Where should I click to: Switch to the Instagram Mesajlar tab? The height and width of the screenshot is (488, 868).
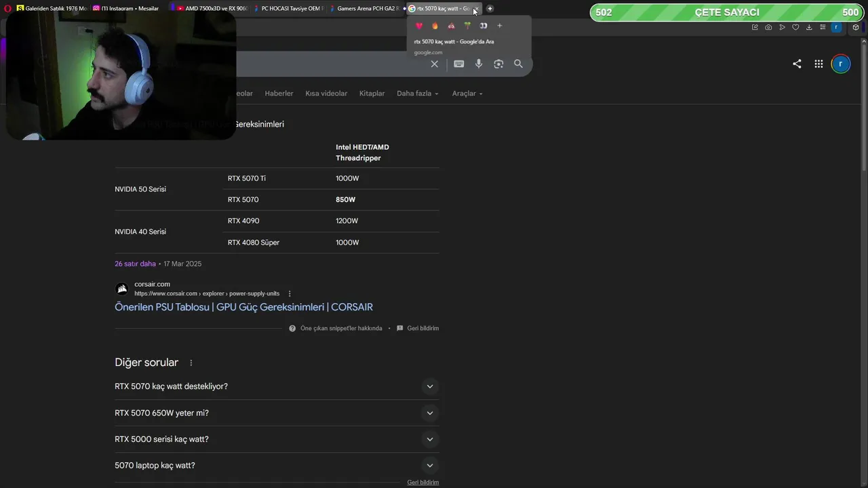click(x=127, y=8)
